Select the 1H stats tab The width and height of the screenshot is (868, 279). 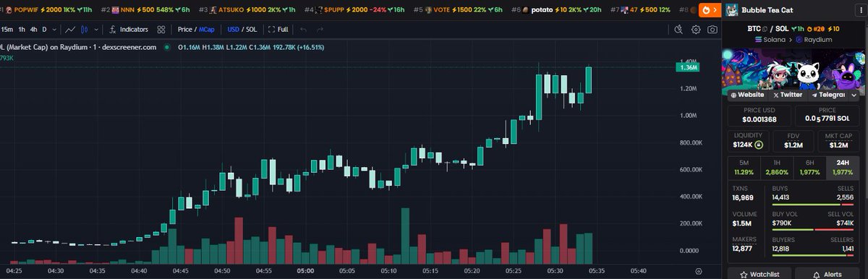click(x=777, y=168)
